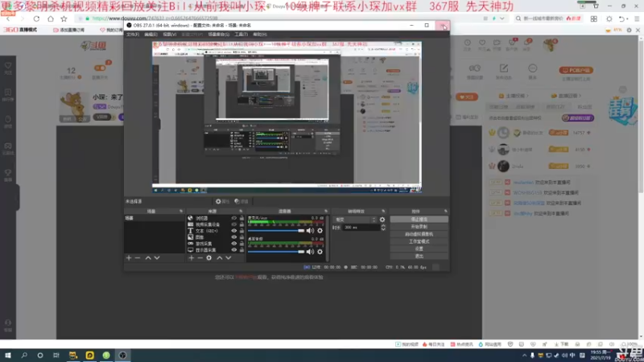Click the Filters button above the docks
Screen dimensions: 644x362
pyautogui.click(x=242, y=202)
